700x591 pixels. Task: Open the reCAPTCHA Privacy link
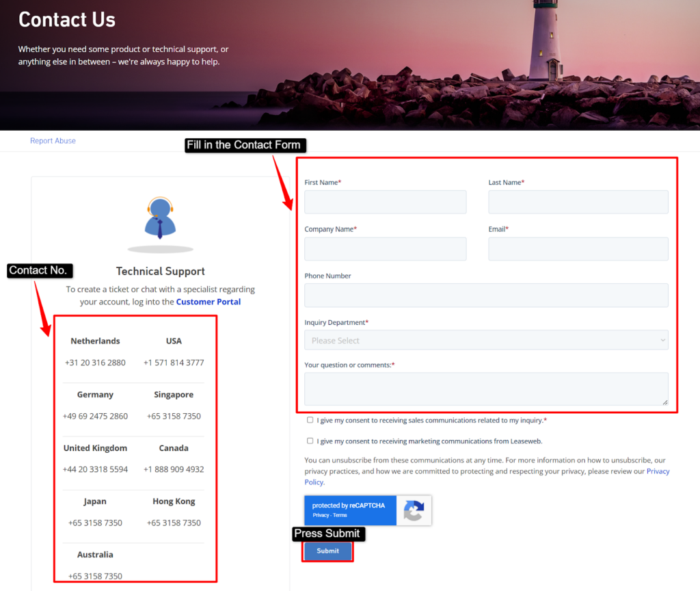(x=321, y=515)
